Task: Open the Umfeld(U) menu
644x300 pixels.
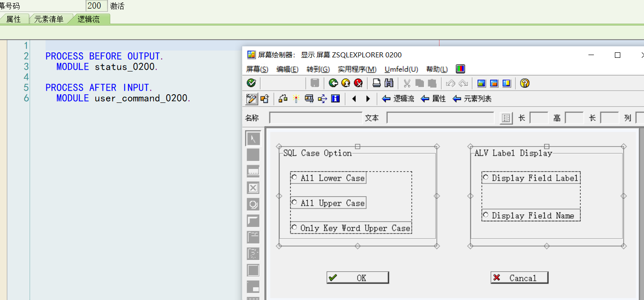Action: 401,69
